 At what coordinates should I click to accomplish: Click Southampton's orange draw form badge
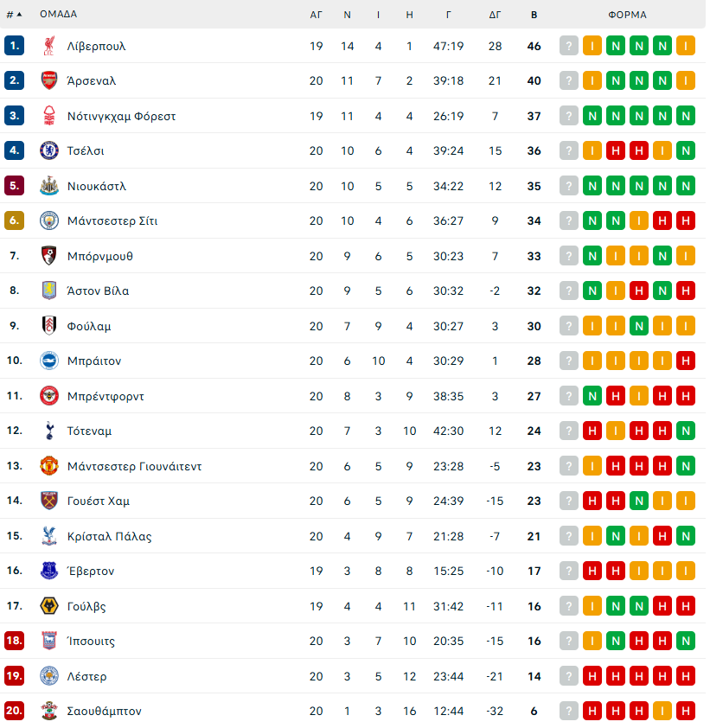pyautogui.click(x=662, y=711)
